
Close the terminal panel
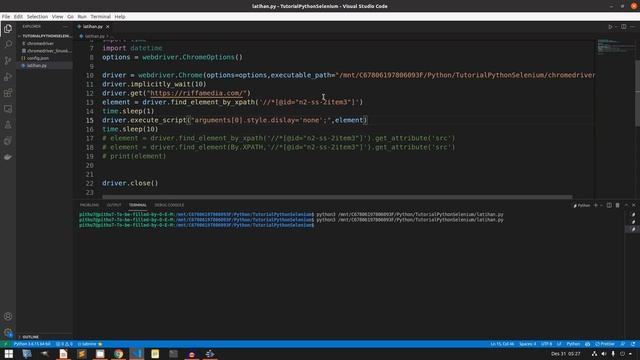pyautogui.click(x=633, y=205)
